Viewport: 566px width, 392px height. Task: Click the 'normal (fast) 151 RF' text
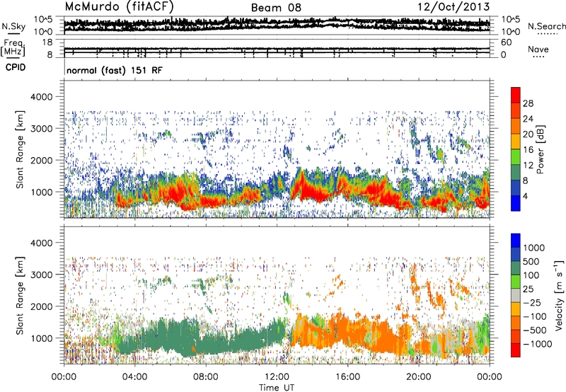(115, 70)
